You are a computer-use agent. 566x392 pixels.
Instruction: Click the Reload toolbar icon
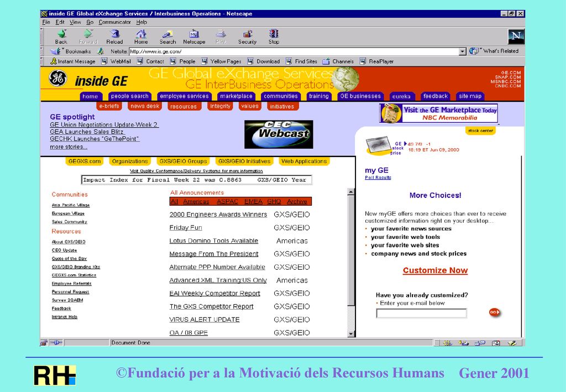pos(115,34)
